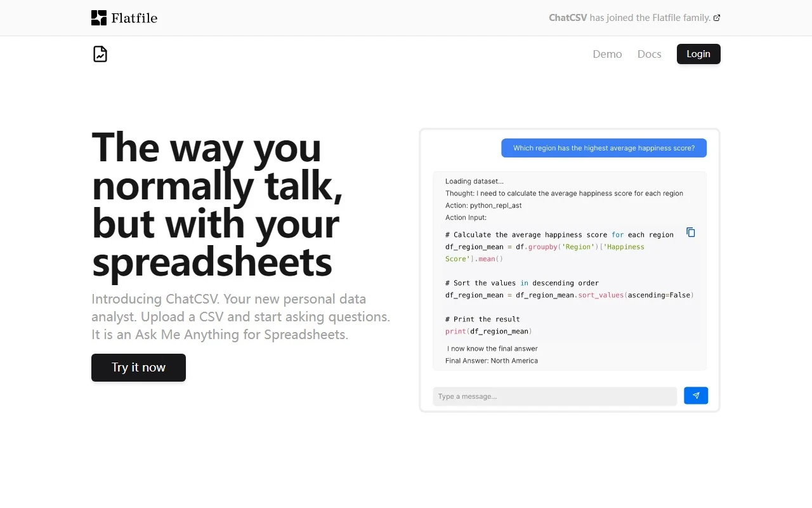The image size is (812, 508).
Task: Click the 'sort_values(ascending=False)' code line
Action: [x=570, y=295]
